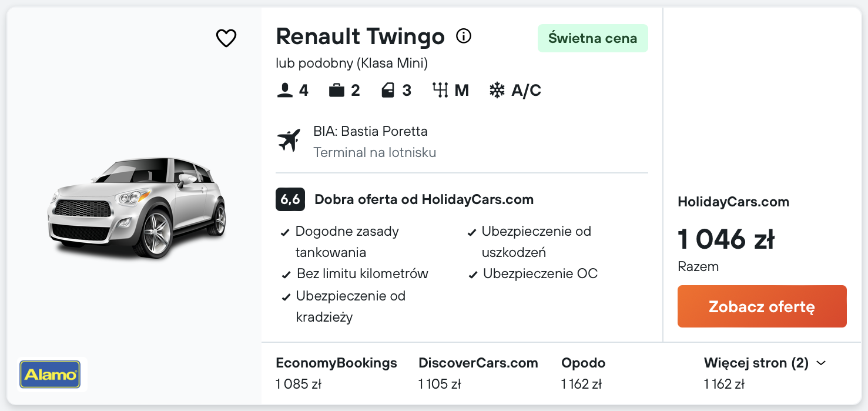Viewport: 868px width, 411px height.
Task: Click the manual transmission gearbox icon
Action: tap(440, 91)
